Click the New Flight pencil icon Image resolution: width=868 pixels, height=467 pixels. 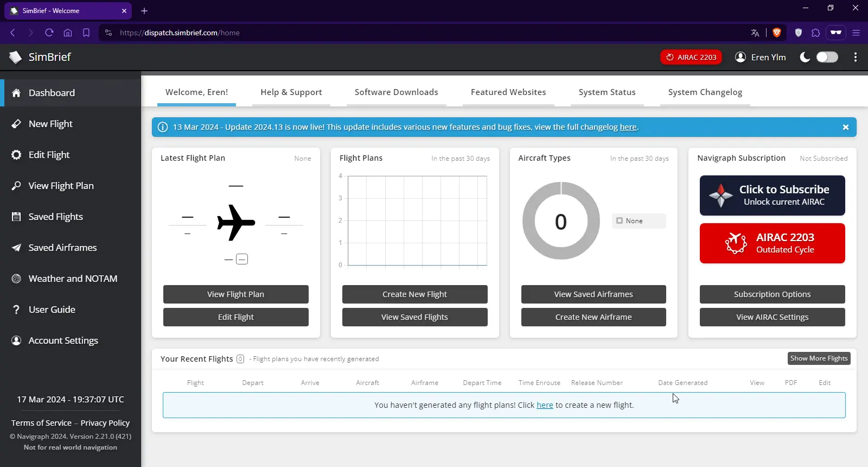pos(16,124)
